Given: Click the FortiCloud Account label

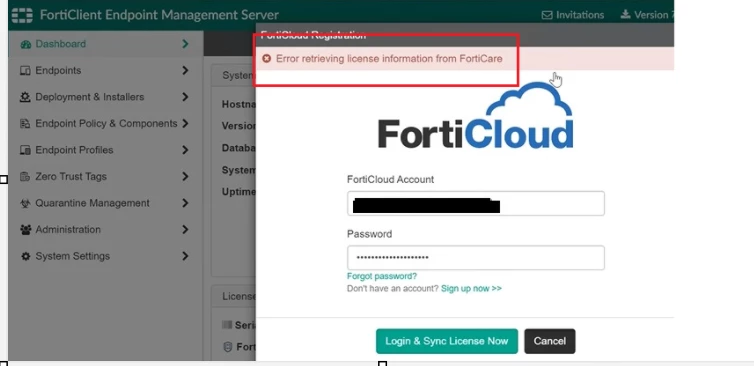Looking at the screenshot, I should pos(390,179).
